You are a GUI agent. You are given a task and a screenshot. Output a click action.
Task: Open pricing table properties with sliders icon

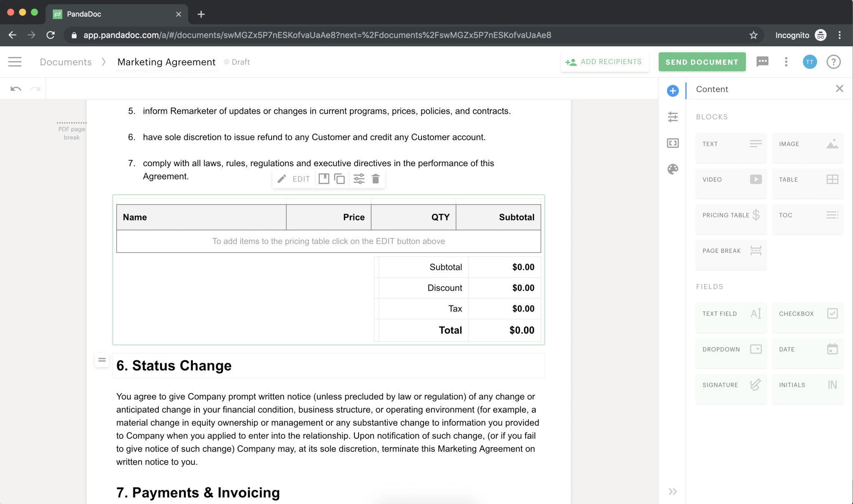(x=358, y=178)
